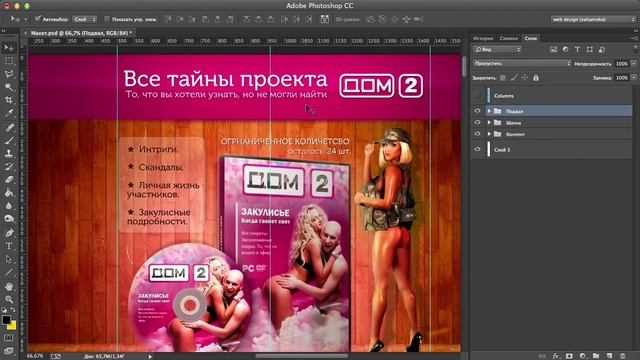Image resolution: width=640 pixels, height=360 pixels.
Task: Select the Magic Wand tool
Action: [x=9, y=87]
